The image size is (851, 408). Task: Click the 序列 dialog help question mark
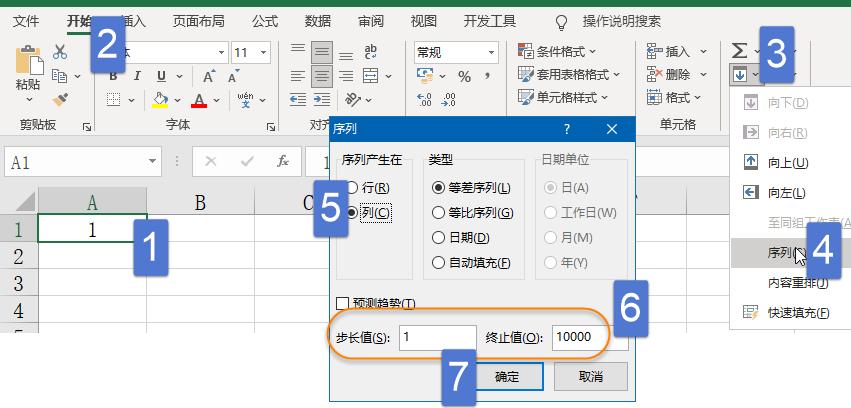pyautogui.click(x=567, y=129)
